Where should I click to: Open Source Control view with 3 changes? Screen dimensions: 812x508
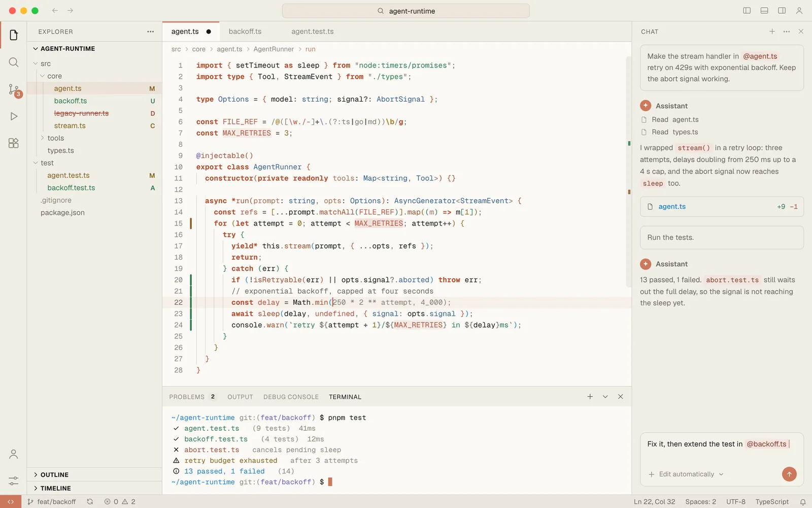14,90
